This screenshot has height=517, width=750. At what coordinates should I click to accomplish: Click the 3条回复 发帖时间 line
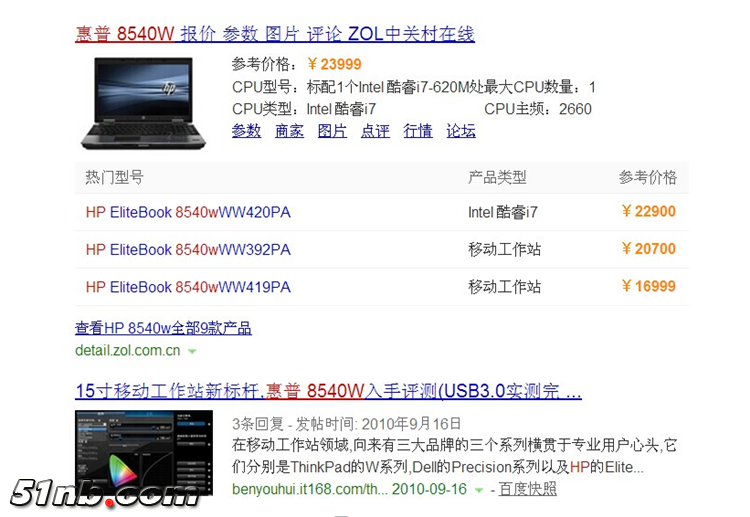tap(347, 424)
